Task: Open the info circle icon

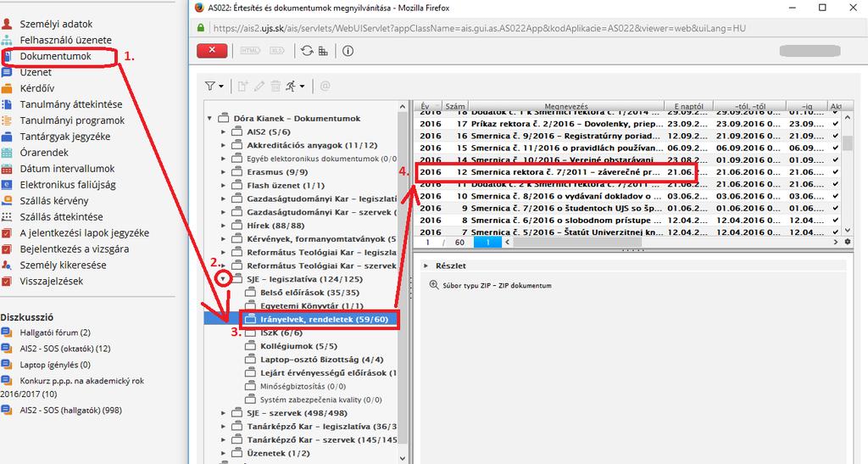Action: pos(348,51)
